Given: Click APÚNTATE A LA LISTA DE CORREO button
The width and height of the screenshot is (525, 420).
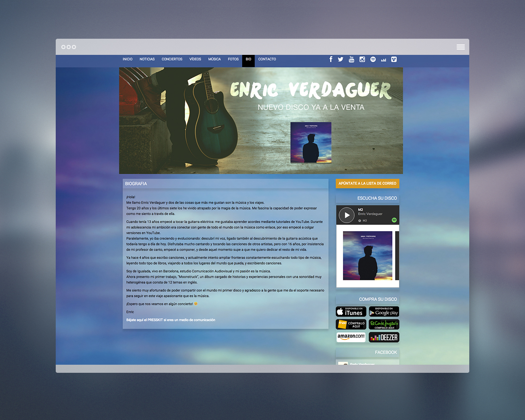Looking at the screenshot, I should click(367, 184).
